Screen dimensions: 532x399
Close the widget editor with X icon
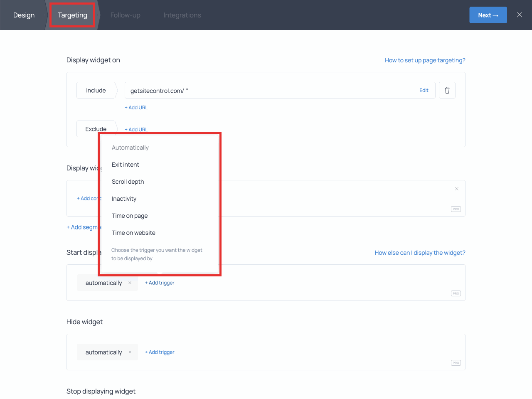point(519,15)
